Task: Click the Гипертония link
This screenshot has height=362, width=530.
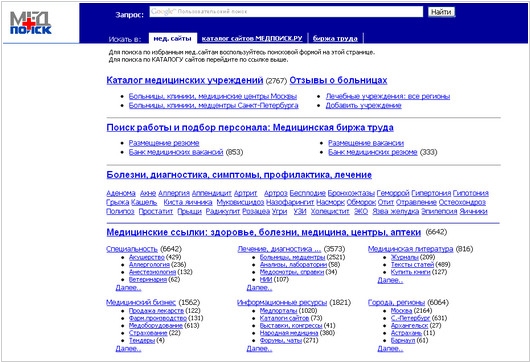Action: pos(431,193)
